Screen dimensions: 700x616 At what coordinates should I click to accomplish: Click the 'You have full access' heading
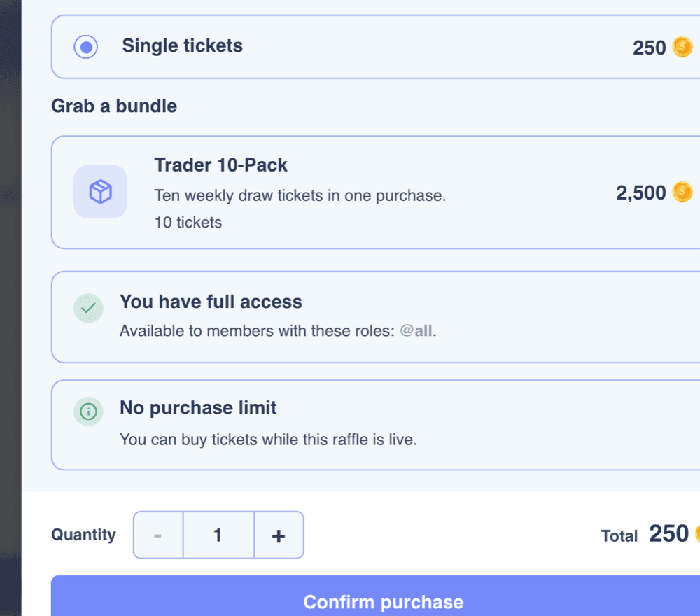pos(211,302)
